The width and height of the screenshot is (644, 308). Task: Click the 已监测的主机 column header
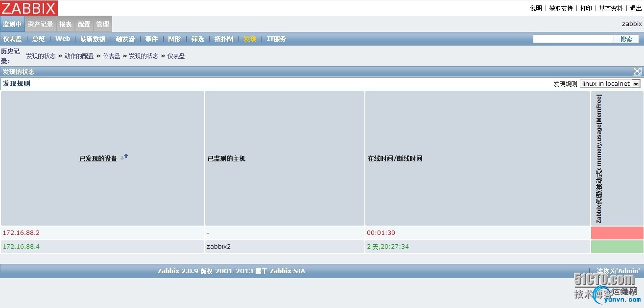(227, 158)
